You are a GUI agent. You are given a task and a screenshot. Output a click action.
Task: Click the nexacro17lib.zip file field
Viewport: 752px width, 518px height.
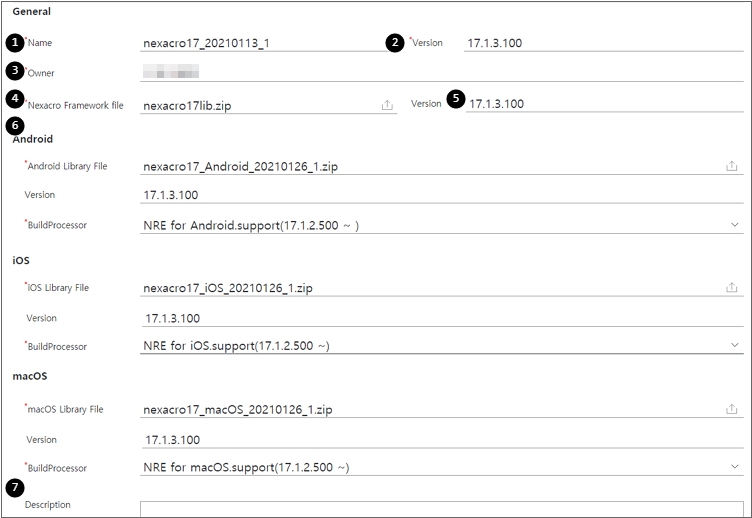[268, 105]
